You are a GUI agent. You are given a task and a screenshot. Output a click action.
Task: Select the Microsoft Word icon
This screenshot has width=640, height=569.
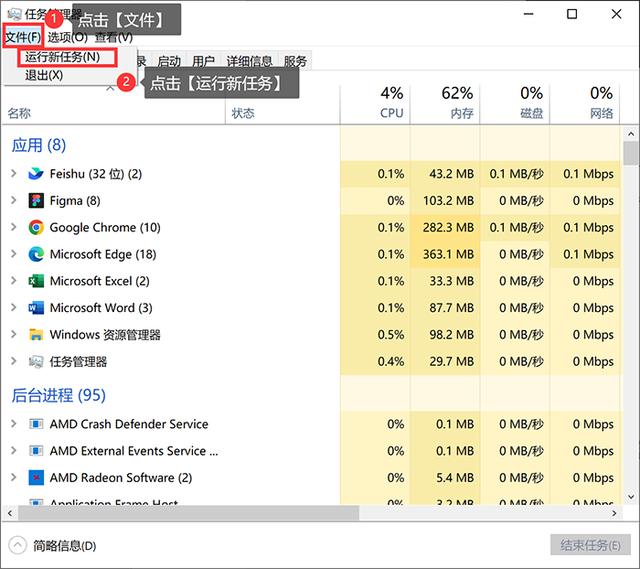point(37,308)
